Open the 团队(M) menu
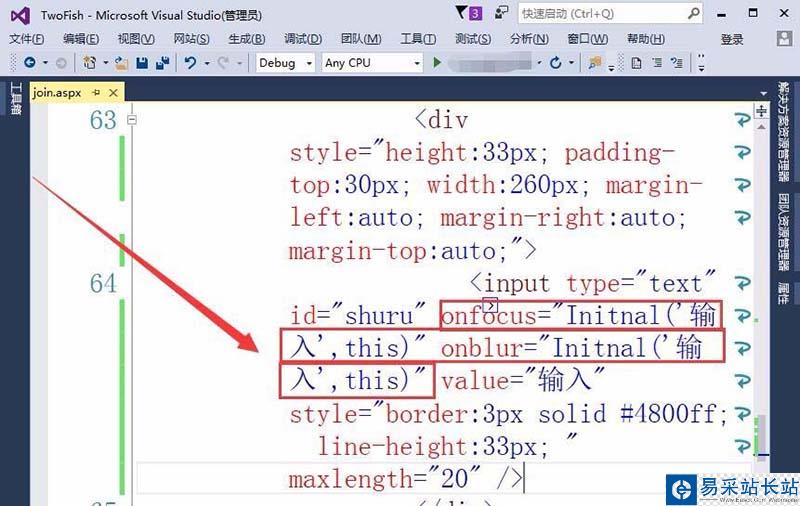This screenshot has height=506, width=800. [361, 39]
